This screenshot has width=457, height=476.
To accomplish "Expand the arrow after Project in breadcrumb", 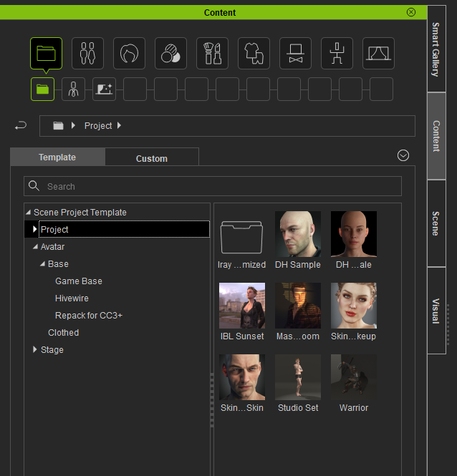I will coord(119,125).
